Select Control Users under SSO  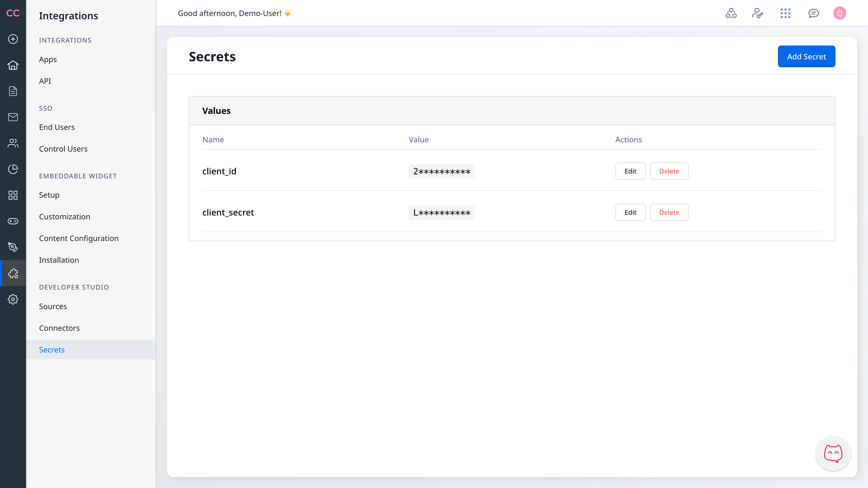63,149
